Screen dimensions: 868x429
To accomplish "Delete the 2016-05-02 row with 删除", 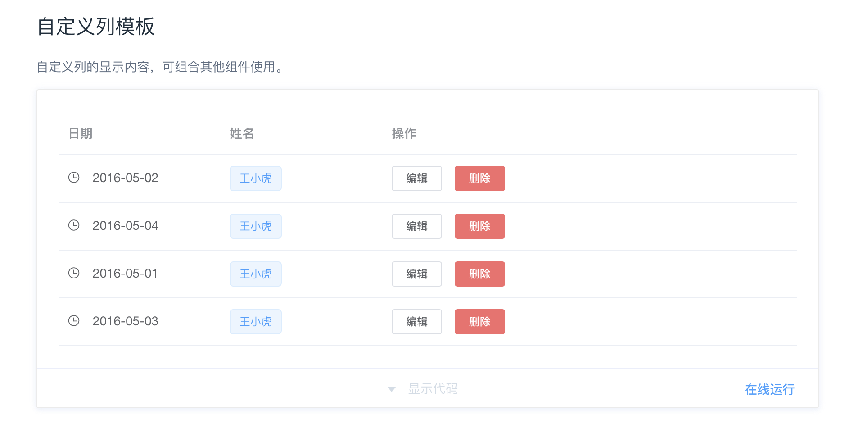I will [x=480, y=178].
